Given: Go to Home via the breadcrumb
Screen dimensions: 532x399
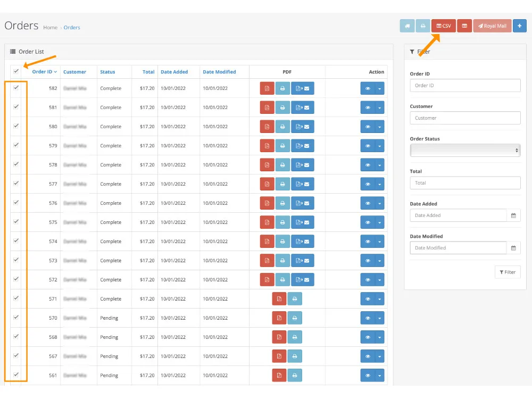Looking at the screenshot, I should click(50, 27).
